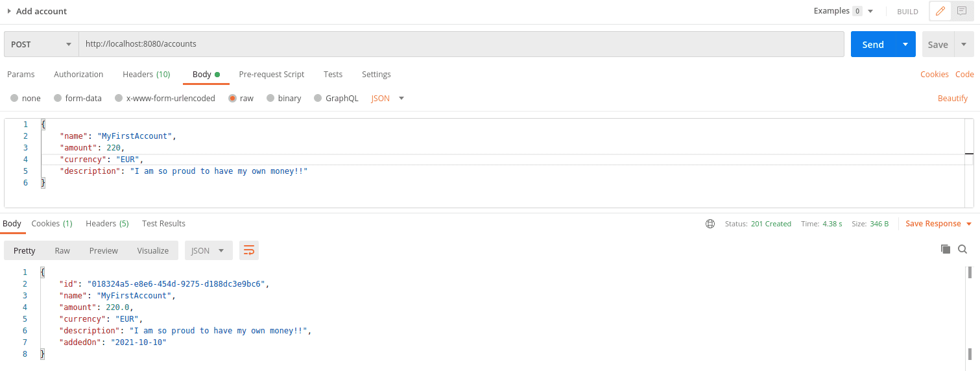Open the comments icon at top right
The width and height of the screenshot is (980, 371).
962,11
